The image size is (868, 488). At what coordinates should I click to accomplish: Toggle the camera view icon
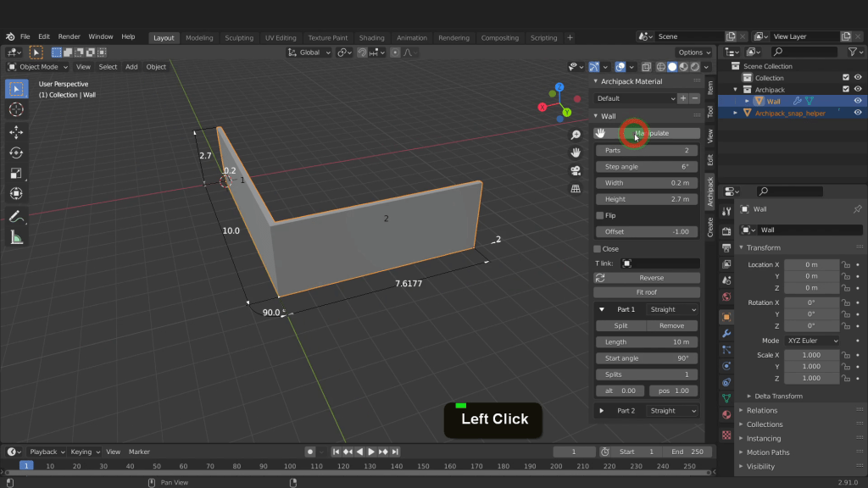tap(576, 170)
